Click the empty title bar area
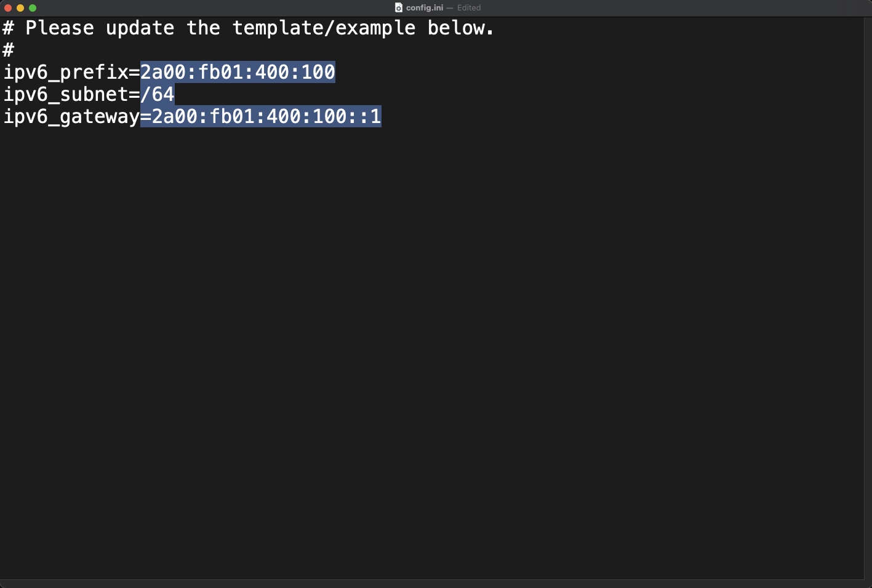Screen dimensions: 872x588 coord(677,8)
